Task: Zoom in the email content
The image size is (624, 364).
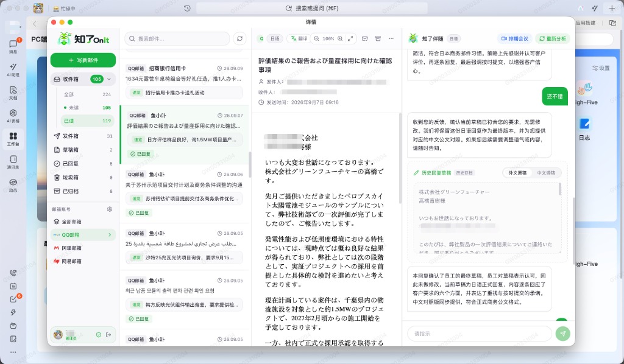Action: pos(340,38)
